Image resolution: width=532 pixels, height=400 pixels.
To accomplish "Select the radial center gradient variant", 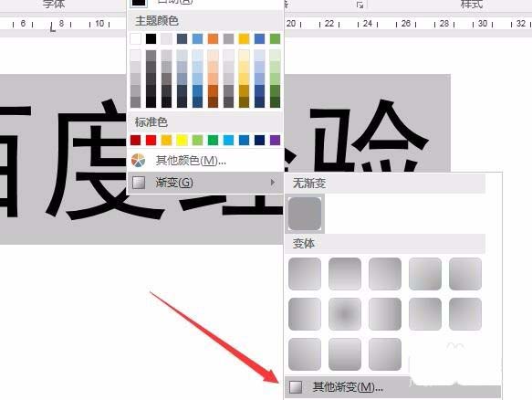I will [345, 314].
